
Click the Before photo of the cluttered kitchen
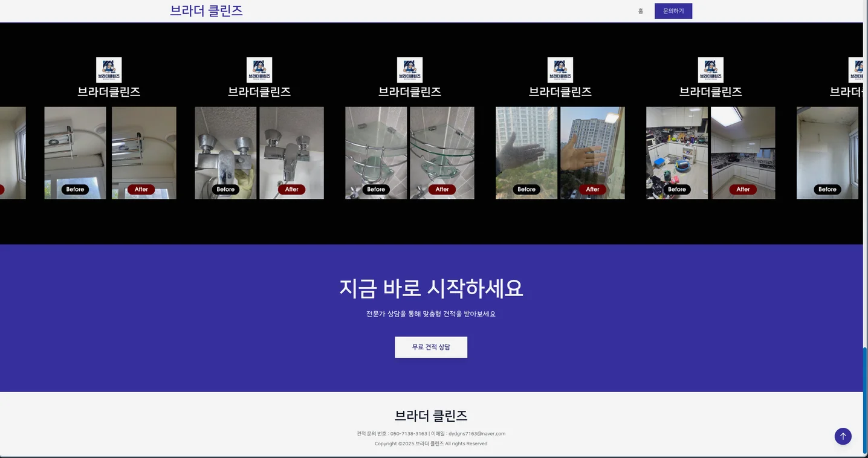(677, 152)
